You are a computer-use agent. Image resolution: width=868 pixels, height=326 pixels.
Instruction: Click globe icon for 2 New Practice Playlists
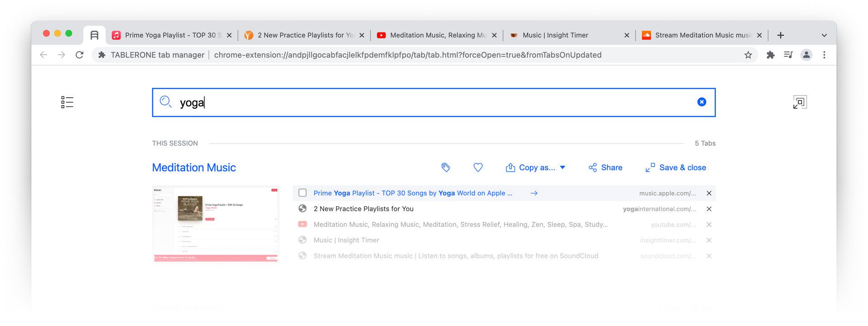pyautogui.click(x=302, y=209)
